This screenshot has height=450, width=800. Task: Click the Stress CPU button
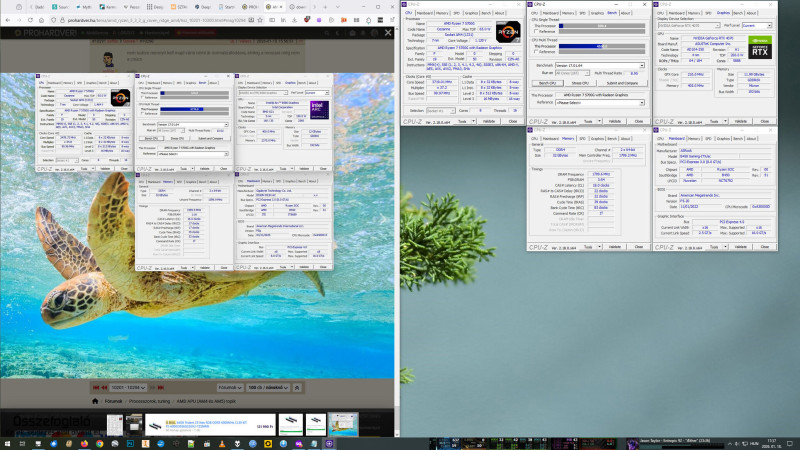coord(580,83)
